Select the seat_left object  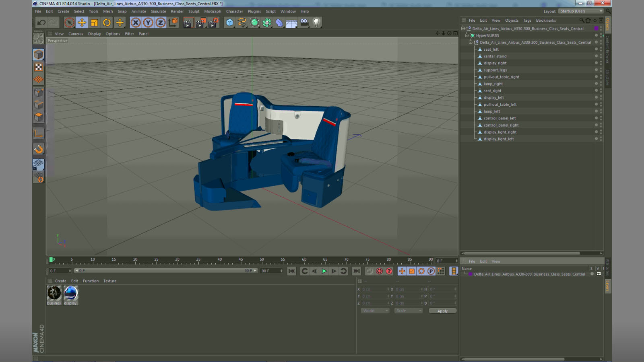click(x=491, y=49)
